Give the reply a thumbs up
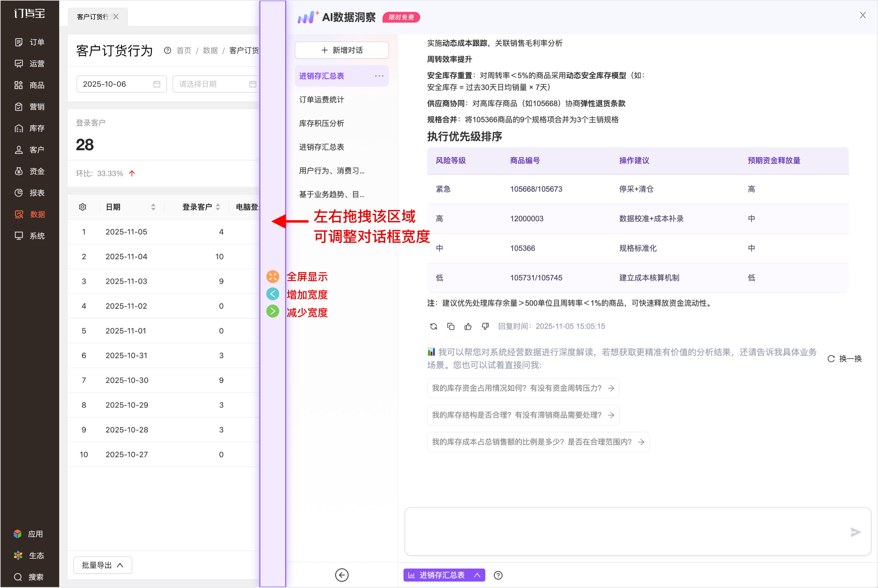This screenshot has width=878, height=588. click(x=468, y=326)
